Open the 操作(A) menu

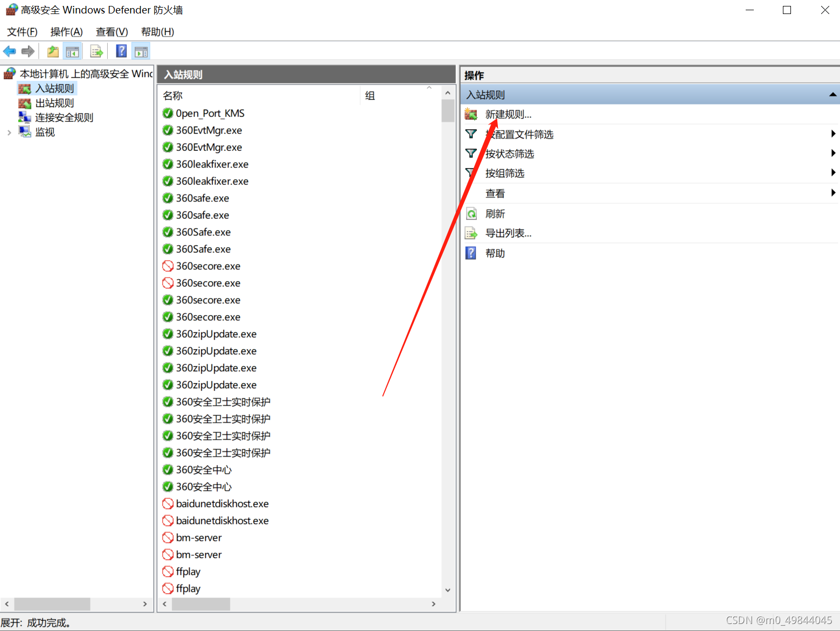(x=66, y=32)
